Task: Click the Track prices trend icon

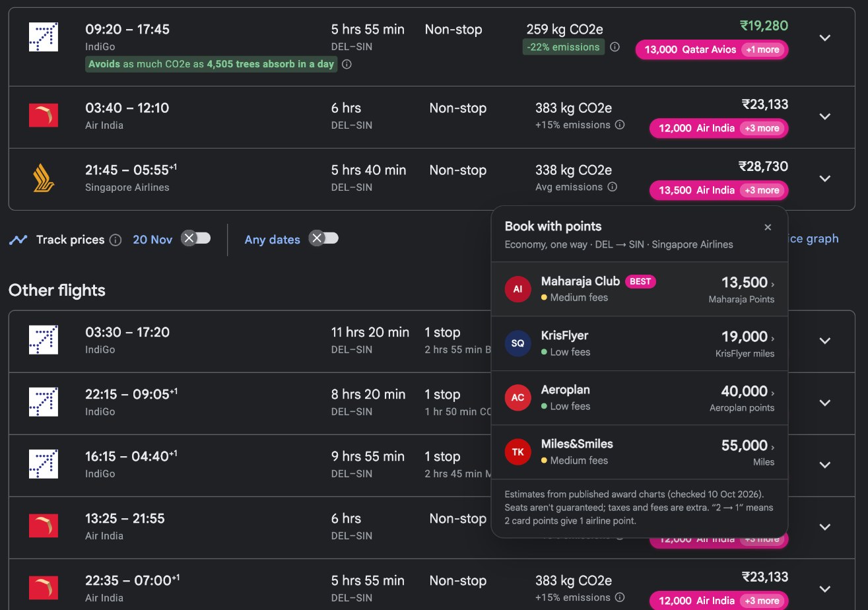Action: 18,240
